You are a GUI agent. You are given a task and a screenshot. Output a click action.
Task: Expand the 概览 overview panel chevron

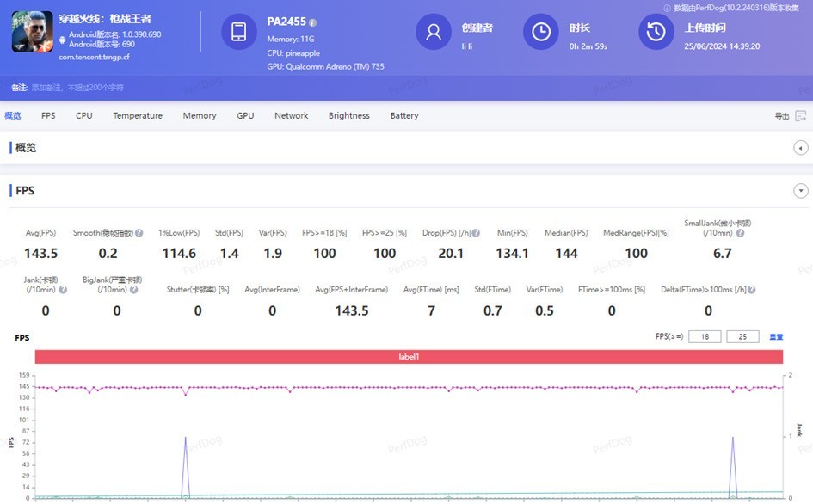(800, 147)
